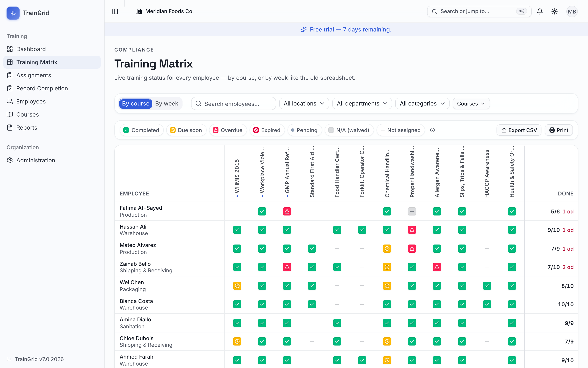588x368 pixels.
Task: Open Record Completion page
Action: pyautogui.click(x=52, y=88)
